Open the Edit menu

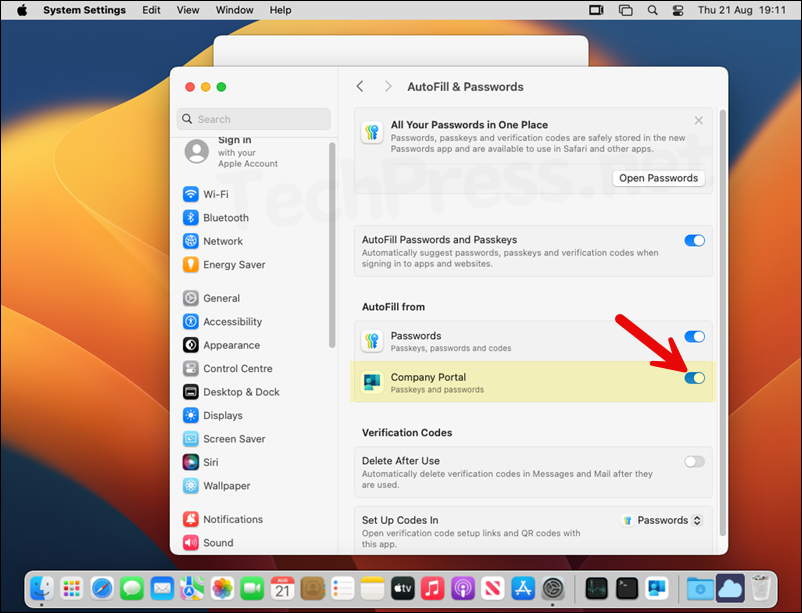tap(151, 10)
